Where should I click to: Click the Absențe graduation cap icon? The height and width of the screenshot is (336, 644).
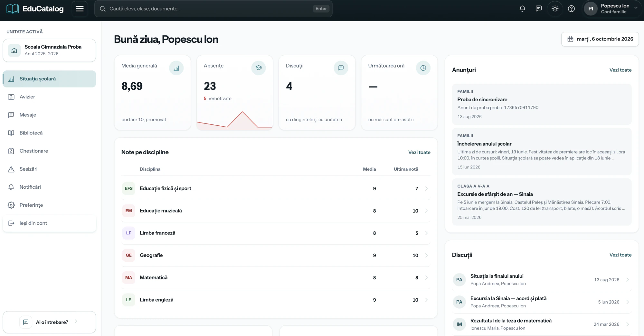click(x=259, y=68)
